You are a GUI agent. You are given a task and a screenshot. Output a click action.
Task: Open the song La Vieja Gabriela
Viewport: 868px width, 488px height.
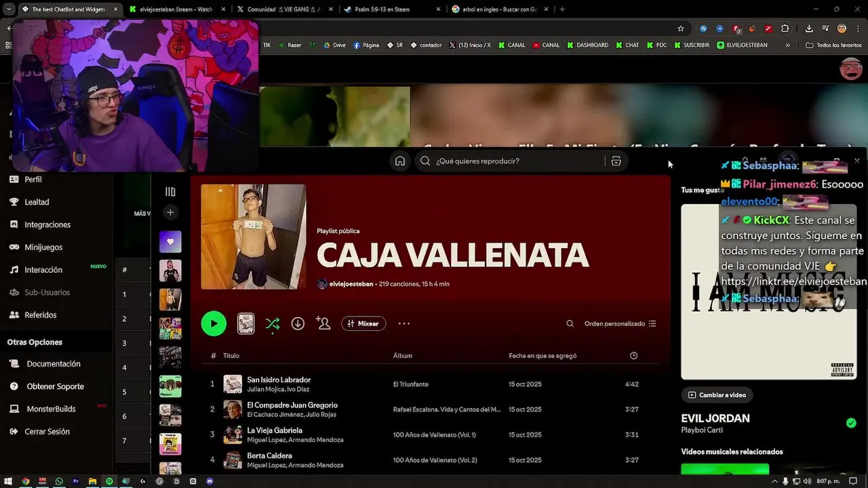[275, 430]
